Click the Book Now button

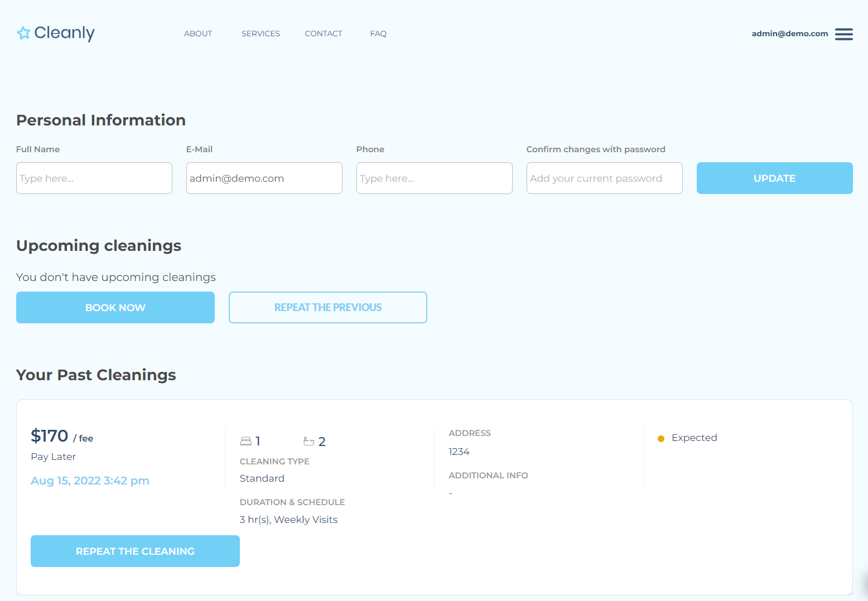tap(115, 307)
